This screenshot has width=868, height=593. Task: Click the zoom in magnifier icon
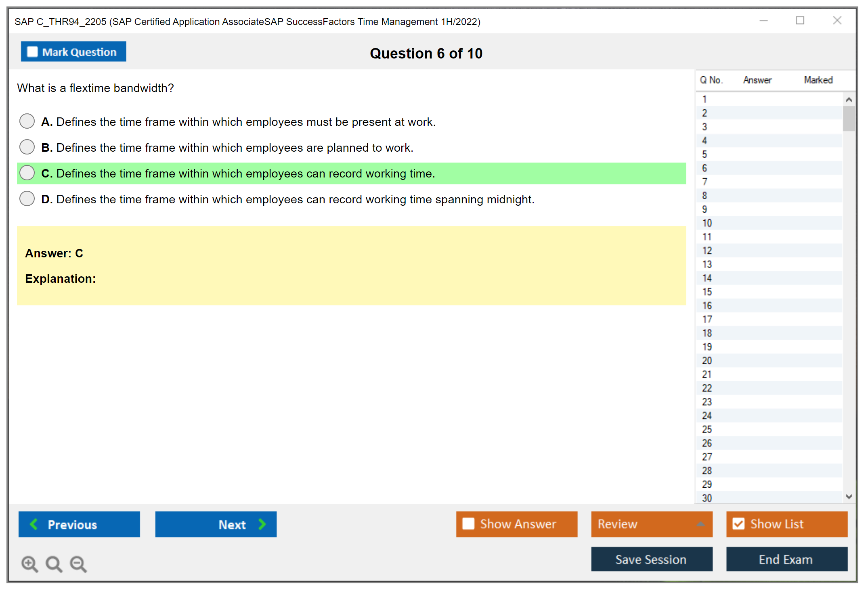tap(29, 564)
